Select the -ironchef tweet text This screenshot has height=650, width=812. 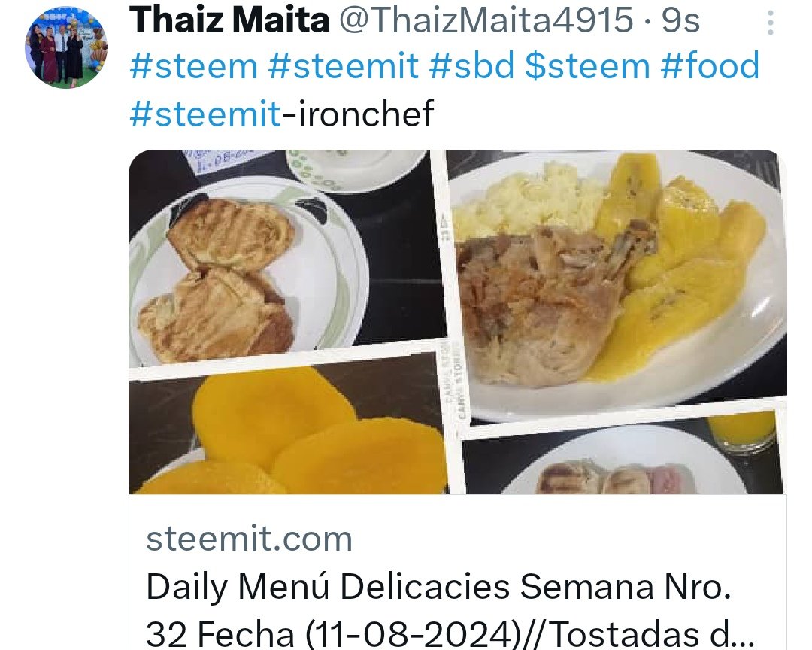358,114
